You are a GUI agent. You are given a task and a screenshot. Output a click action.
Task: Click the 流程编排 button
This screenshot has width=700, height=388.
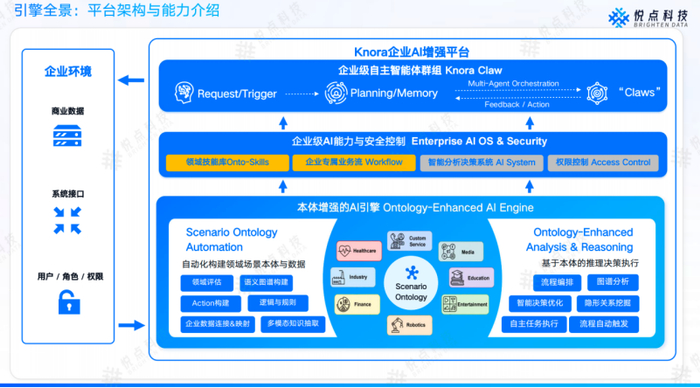[557, 282]
